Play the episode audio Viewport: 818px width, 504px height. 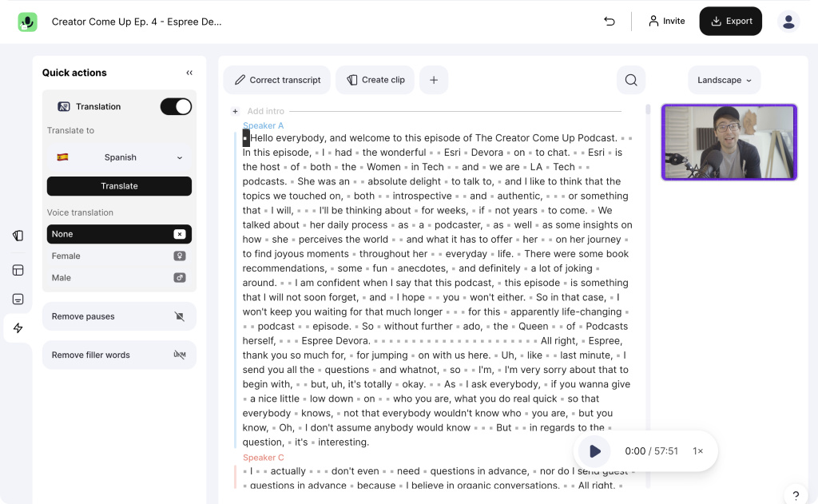pyautogui.click(x=594, y=451)
